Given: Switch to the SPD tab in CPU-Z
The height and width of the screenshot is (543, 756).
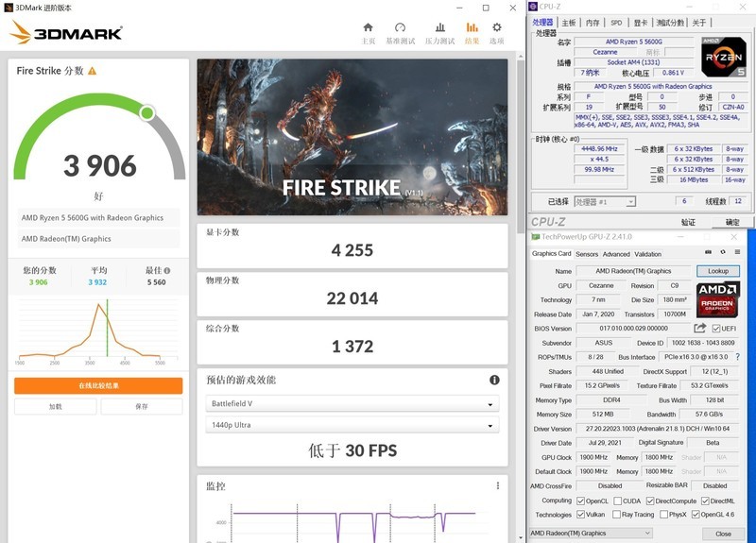Looking at the screenshot, I should (616, 23).
